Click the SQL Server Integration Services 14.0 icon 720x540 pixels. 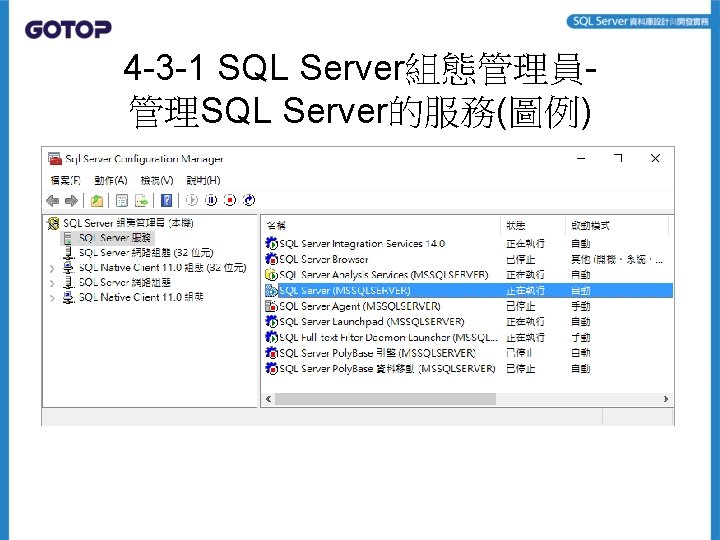pyautogui.click(x=271, y=243)
